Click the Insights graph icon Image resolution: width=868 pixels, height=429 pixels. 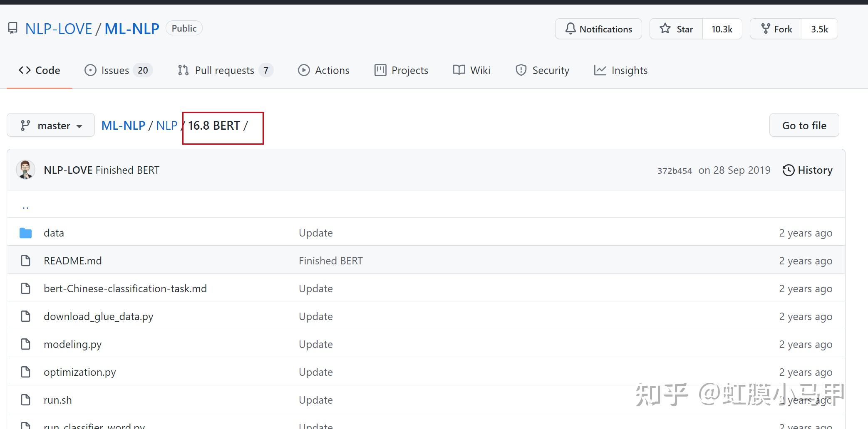[600, 70]
